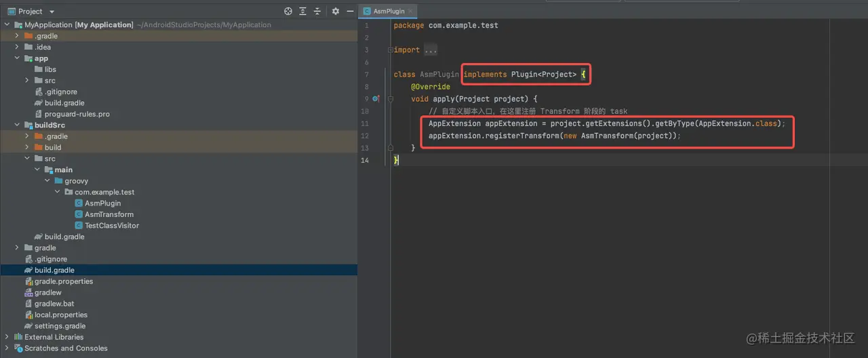Viewport: 868px width, 358px height.
Task: Hide the Project tool window with minus icon
Action: pos(349,12)
